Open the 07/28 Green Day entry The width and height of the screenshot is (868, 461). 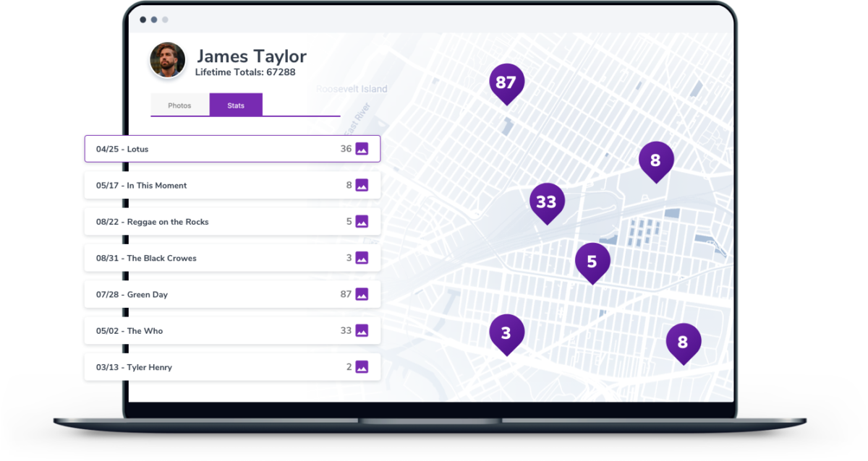click(x=217, y=294)
